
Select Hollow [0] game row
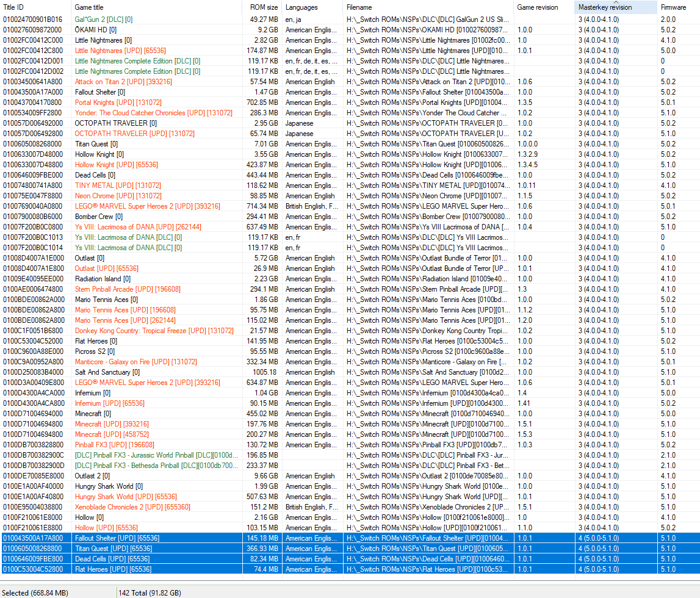(350, 517)
